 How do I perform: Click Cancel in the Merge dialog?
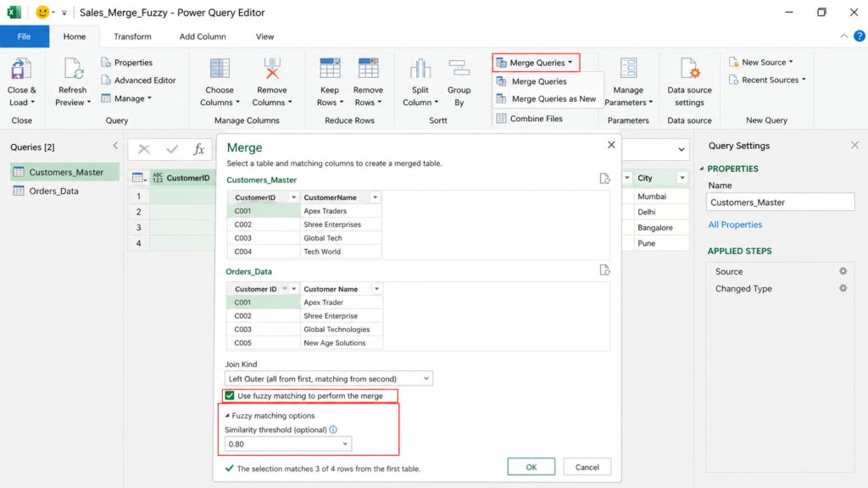[x=587, y=467]
